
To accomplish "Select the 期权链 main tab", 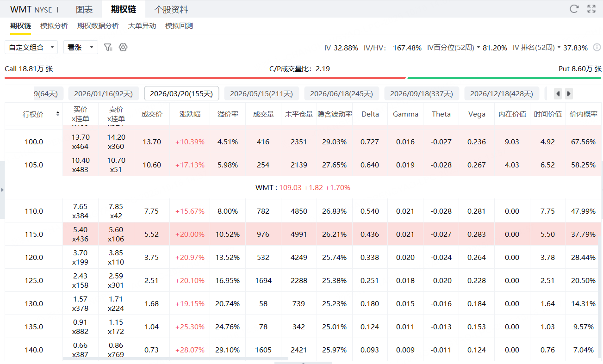I will [x=124, y=9].
